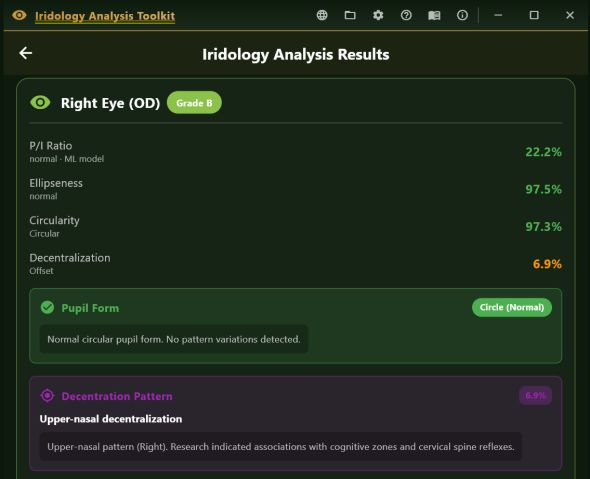The width and height of the screenshot is (590, 479).
Task: Go back using the arrow icon
Action: (26, 53)
